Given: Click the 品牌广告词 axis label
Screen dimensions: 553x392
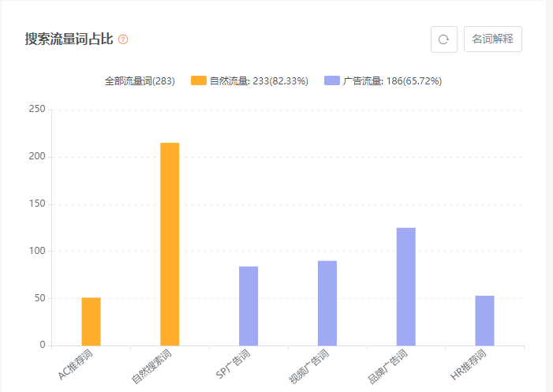Looking at the screenshot, I should [387, 367].
